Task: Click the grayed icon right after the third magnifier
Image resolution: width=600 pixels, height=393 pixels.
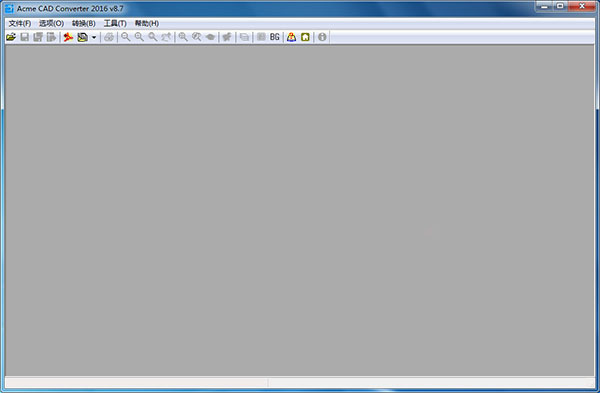Action: [166, 37]
